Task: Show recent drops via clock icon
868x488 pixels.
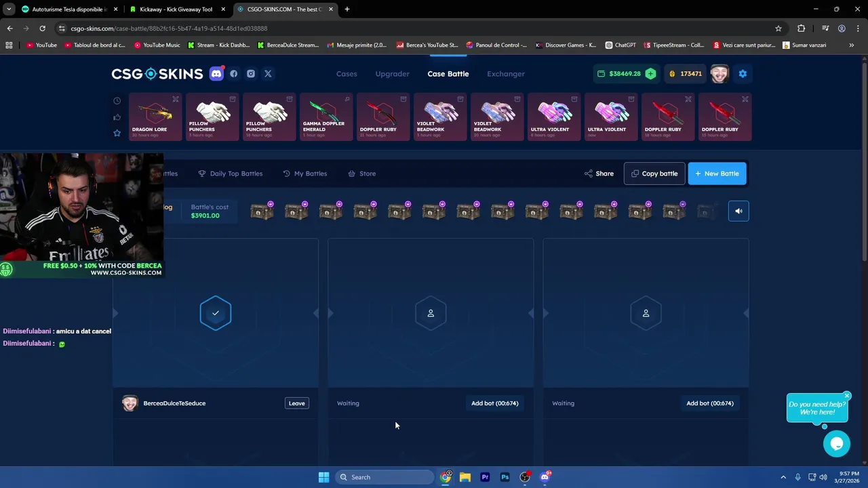Action: (117, 101)
